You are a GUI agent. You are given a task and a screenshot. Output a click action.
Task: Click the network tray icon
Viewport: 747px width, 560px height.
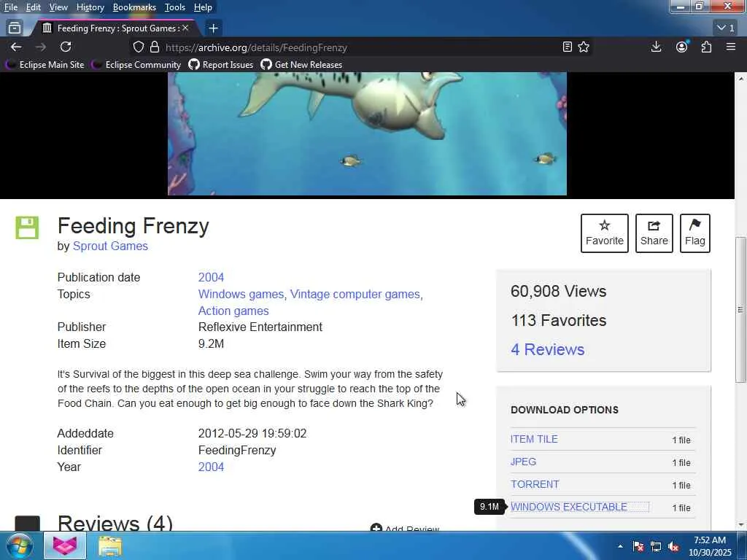click(x=656, y=546)
